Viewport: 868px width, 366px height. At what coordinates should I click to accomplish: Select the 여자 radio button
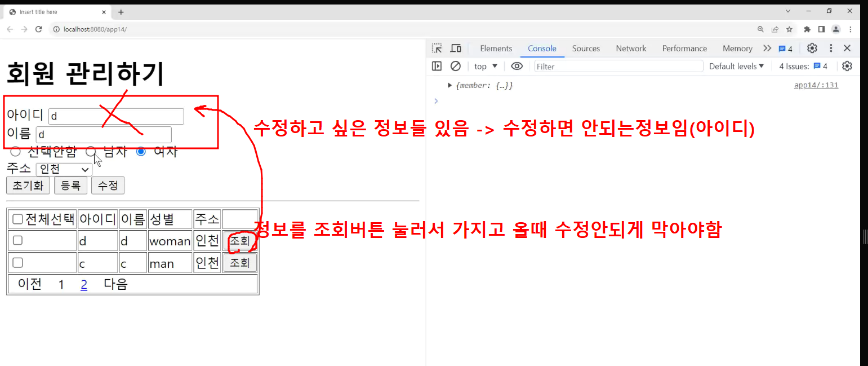point(141,151)
